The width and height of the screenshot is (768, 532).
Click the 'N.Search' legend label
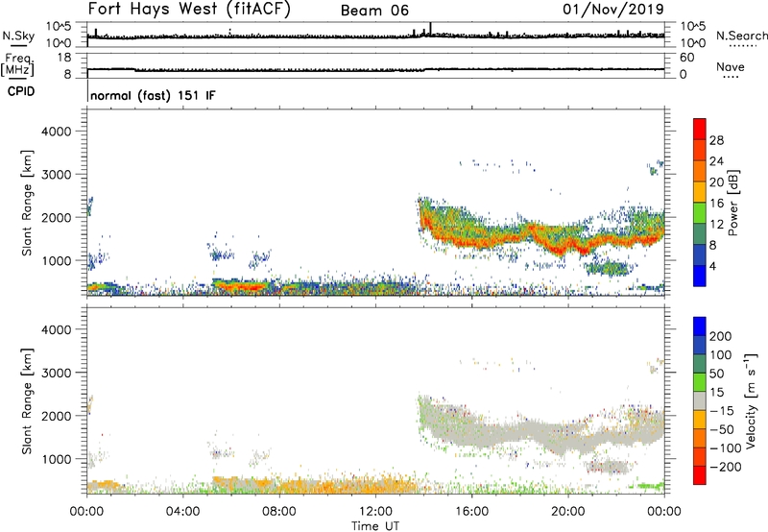(x=741, y=36)
